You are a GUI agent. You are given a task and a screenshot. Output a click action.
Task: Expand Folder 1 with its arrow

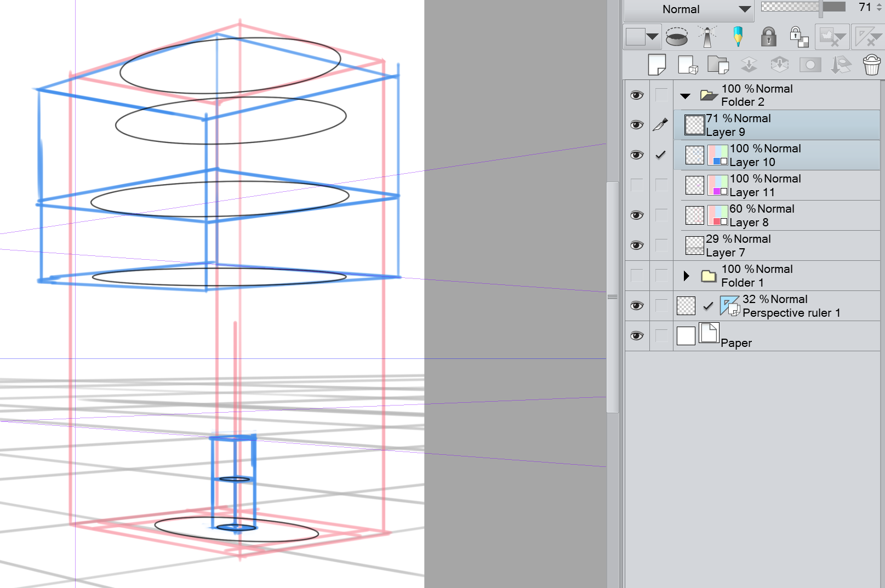point(686,276)
